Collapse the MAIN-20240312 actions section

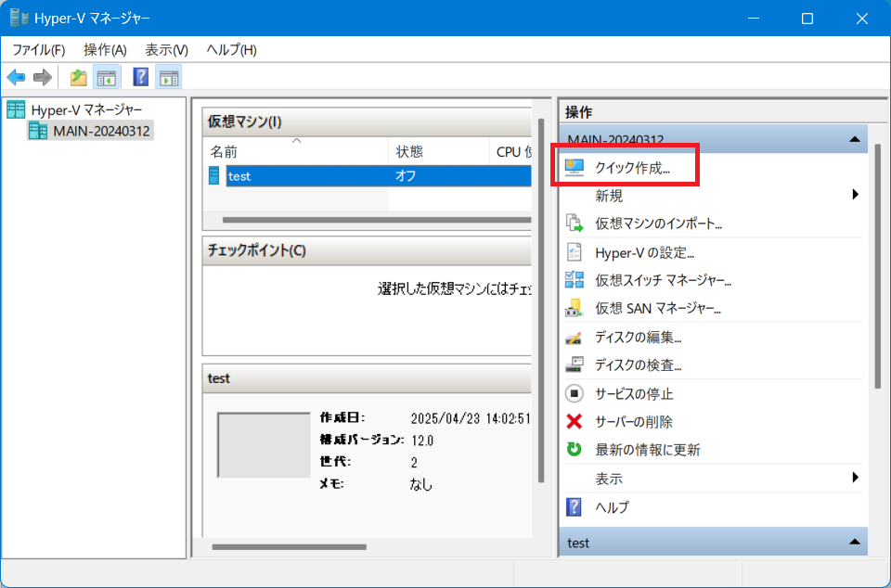(x=855, y=139)
